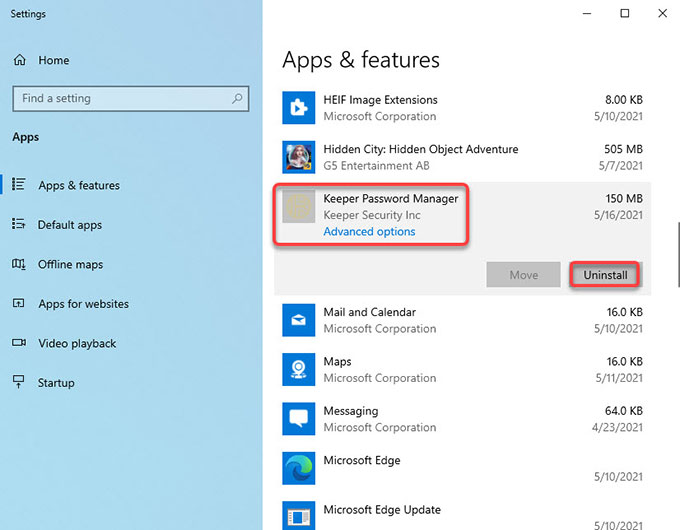680x530 pixels.
Task: Select the HEIF Image Extensions entry name
Action: click(x=380, y=100)
